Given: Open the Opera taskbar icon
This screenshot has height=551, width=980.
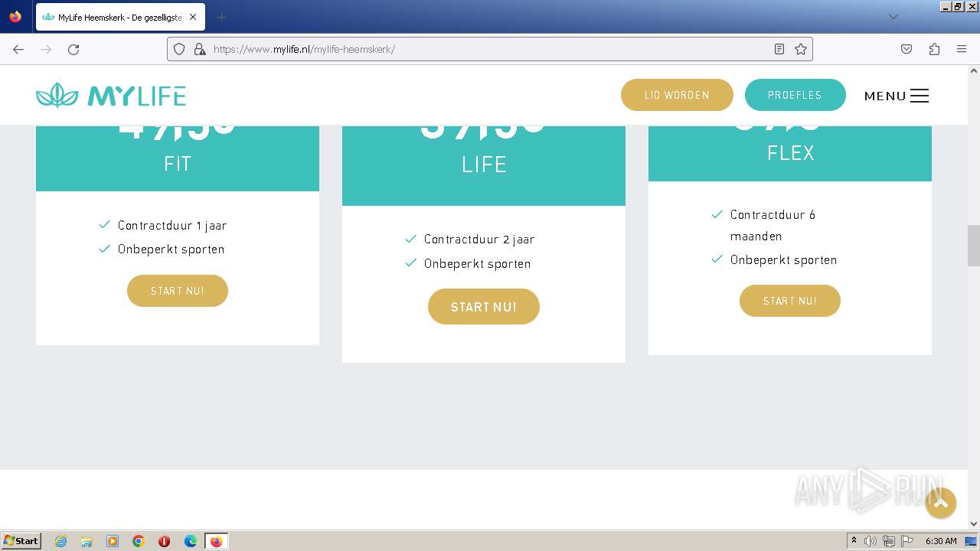Looking at the screenshot, I should pos(164,541).
